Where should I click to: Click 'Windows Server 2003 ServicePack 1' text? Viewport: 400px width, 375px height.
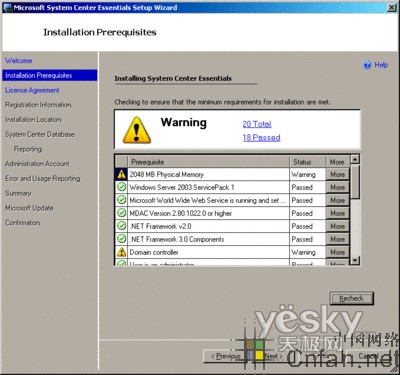click(182, 187)
